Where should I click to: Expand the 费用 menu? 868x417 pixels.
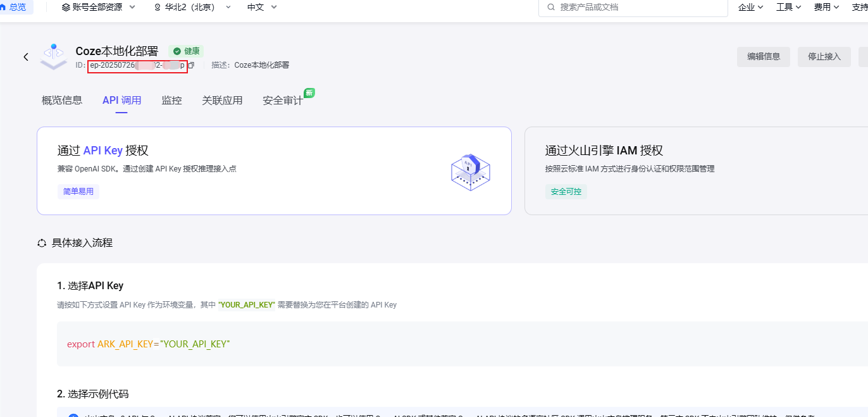click(x=827, y=7)
